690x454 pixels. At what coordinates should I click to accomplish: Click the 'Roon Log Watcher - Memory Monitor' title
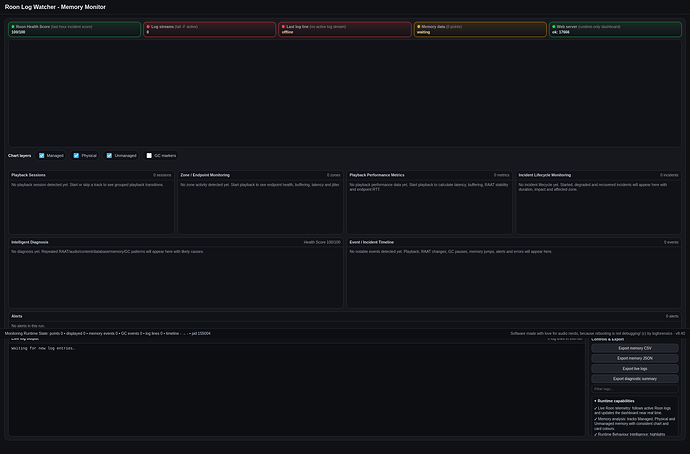(55, 7)
